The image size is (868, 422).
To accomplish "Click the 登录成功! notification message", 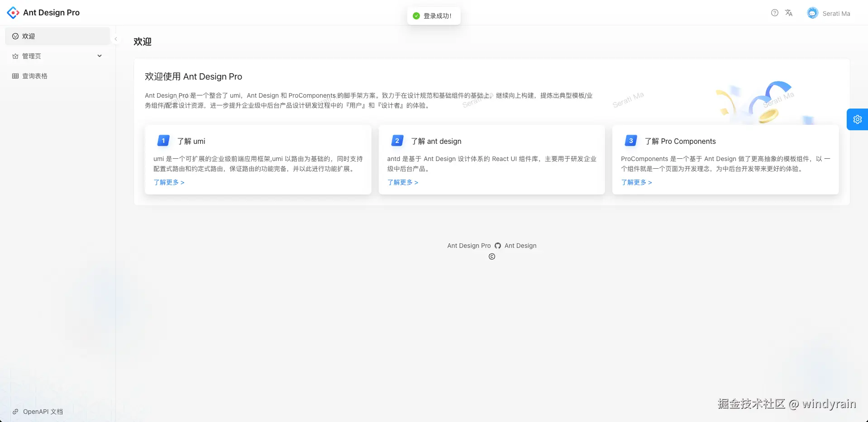I will [x=434, y=16].
